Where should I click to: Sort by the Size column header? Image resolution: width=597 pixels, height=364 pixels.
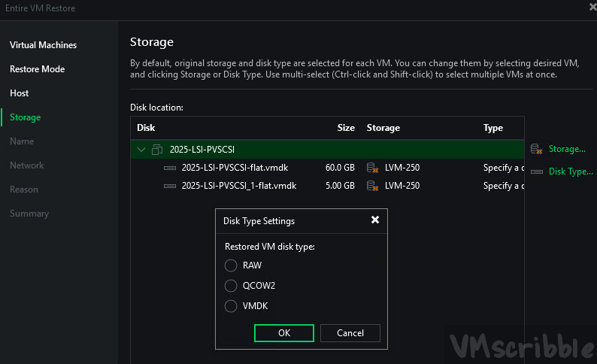pyautogui.click(x=346, y=128)
